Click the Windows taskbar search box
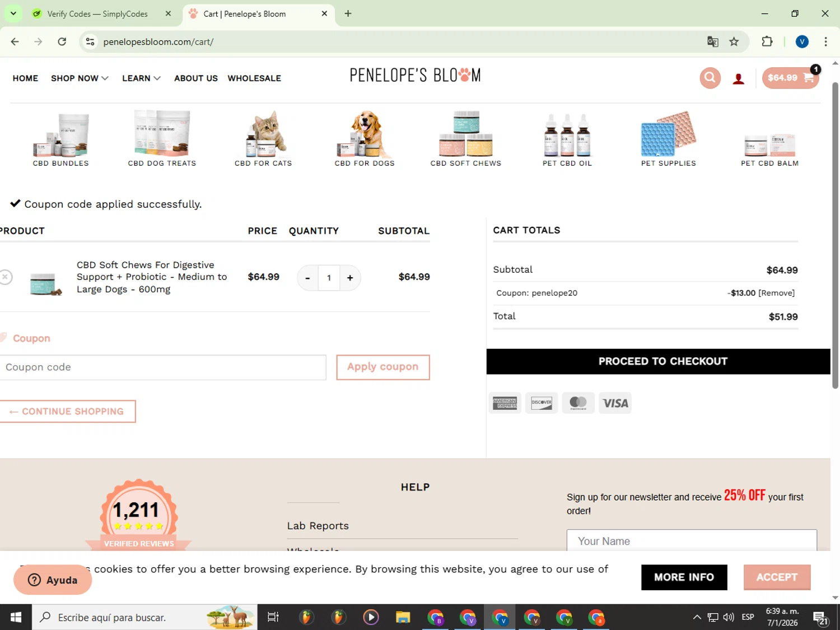This screenshot has width=840, height=630. pyautogui.click(x=144, y=617)
